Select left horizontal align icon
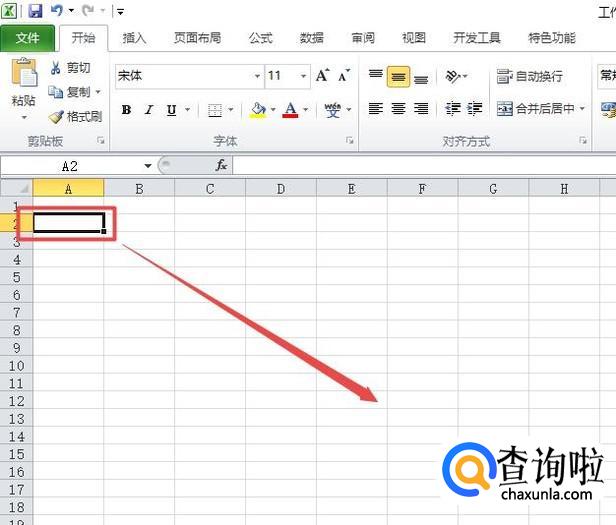This screenshot has height=525, width=616. (x=376, y=108)
